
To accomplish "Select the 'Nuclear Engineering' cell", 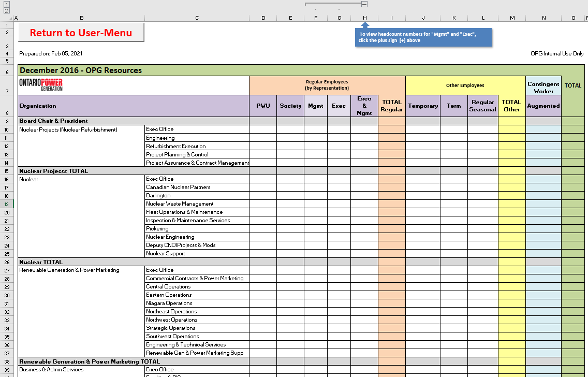I will pos(197,237).
